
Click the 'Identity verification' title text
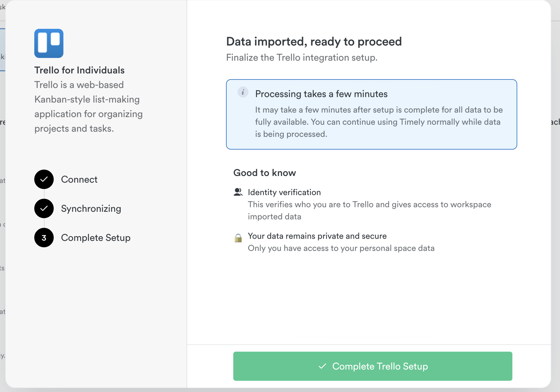(x=284, y=192)
